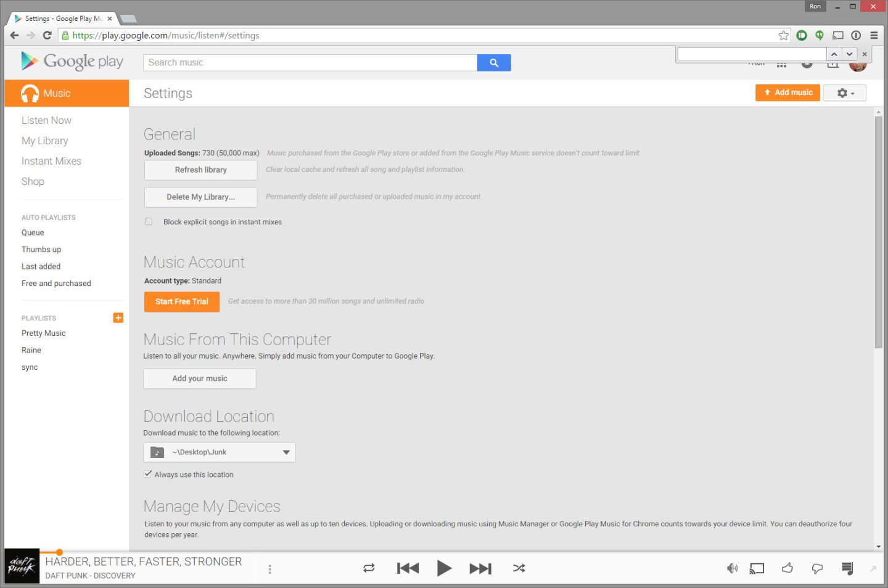The image size is (888, 588).
Task: Toggle shuffle in the player bar
Action: click(519, 568)
